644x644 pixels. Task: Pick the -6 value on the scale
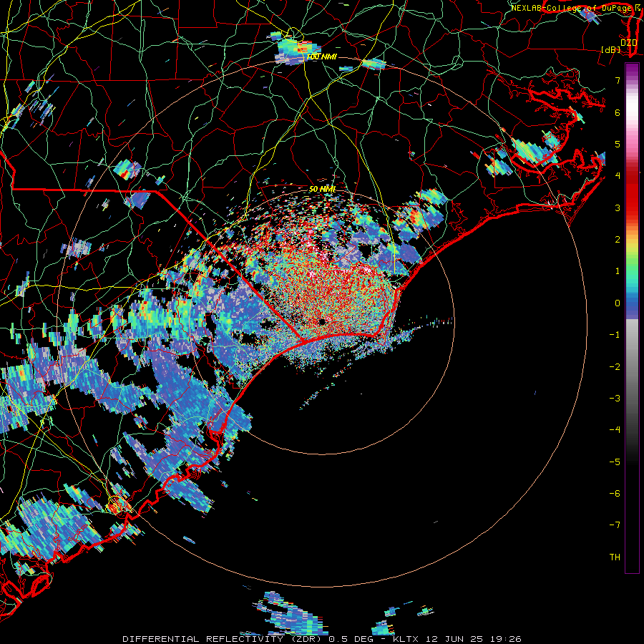pyautogui.click(x=615, y=494)
